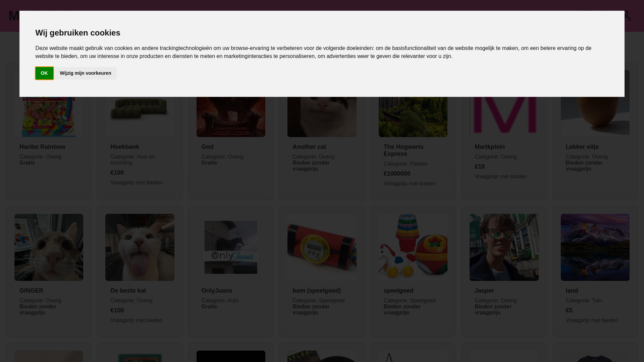Click the speelgoed toys image

coord(413,247)
